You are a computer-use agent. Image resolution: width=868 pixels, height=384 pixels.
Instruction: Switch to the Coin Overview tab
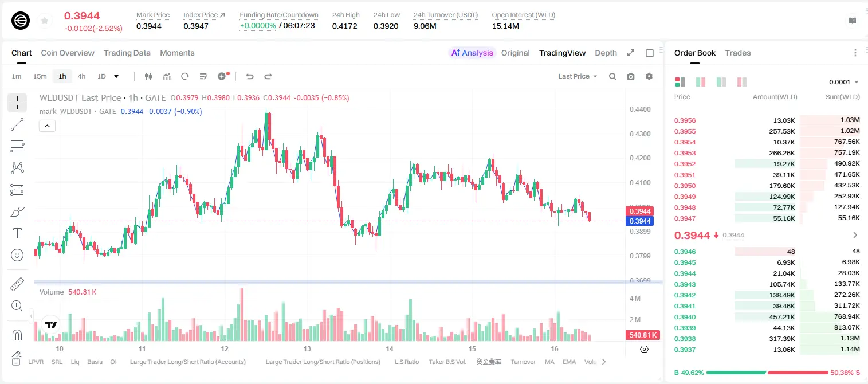pyautogui.click(x=68, y=53)
